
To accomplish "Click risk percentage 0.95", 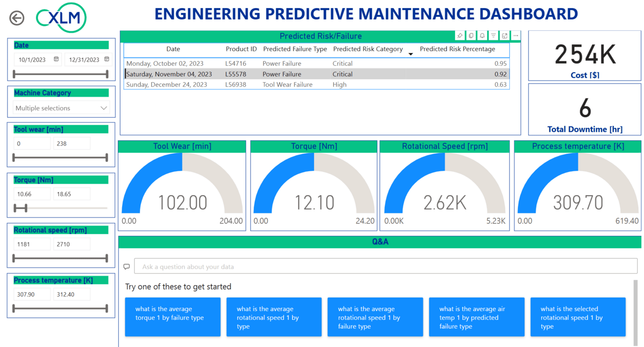I will coord(500,63).
